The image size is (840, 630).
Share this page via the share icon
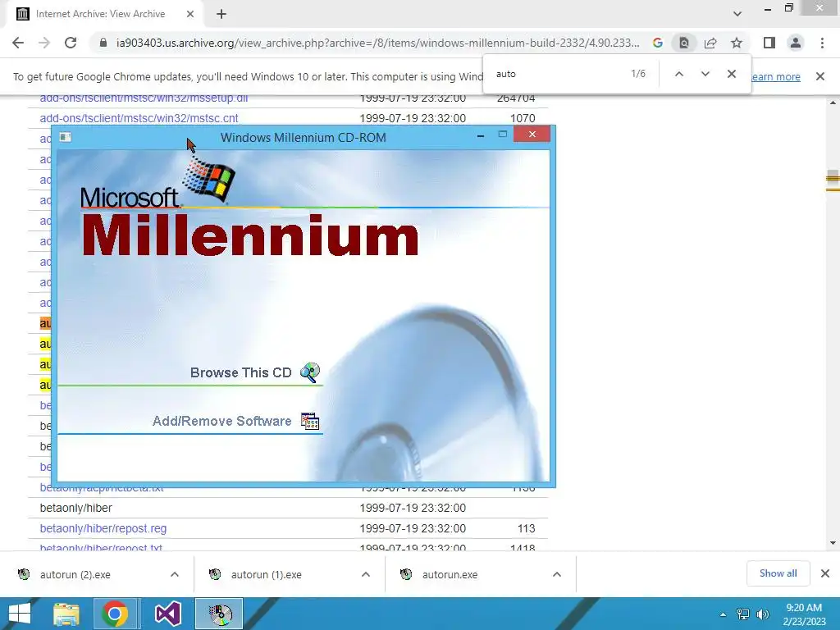coord(710,43)
